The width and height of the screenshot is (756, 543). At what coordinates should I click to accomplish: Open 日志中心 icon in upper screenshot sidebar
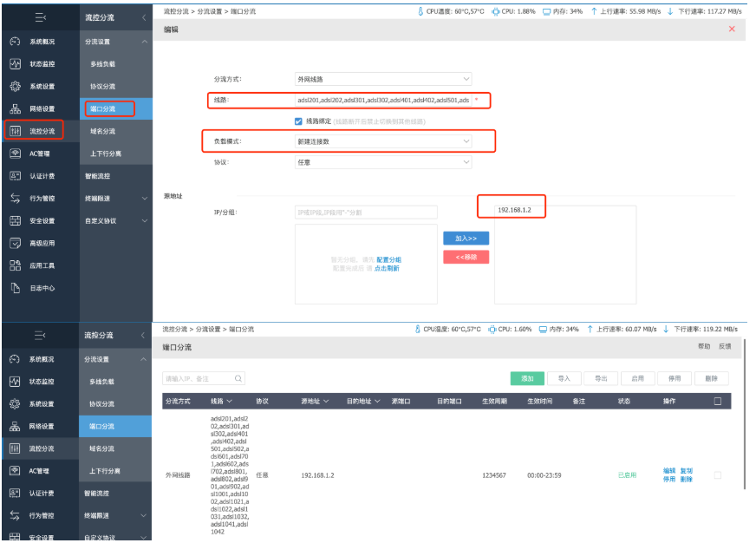coord(16,288)
